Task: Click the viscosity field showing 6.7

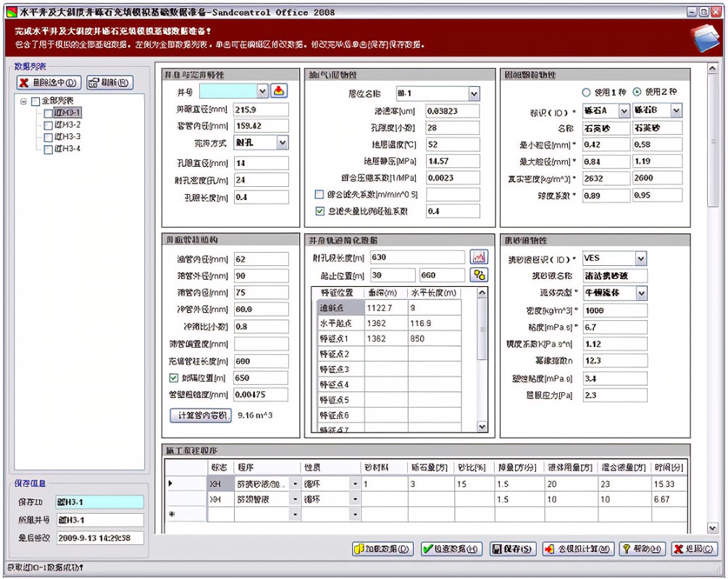Action: click(x=615, y=328)
